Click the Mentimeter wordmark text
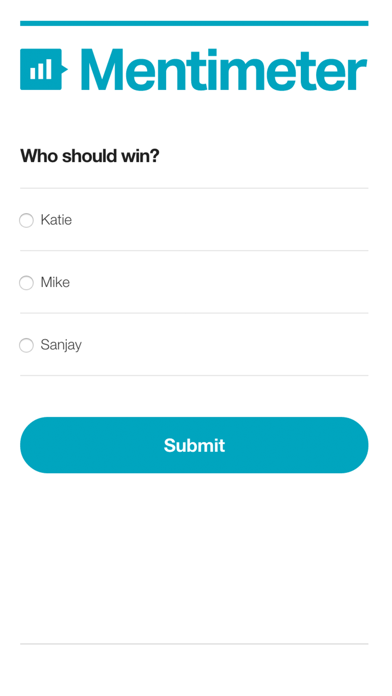Image resolution: width=392 pixels, height=696 pixels. click(224, 70)
